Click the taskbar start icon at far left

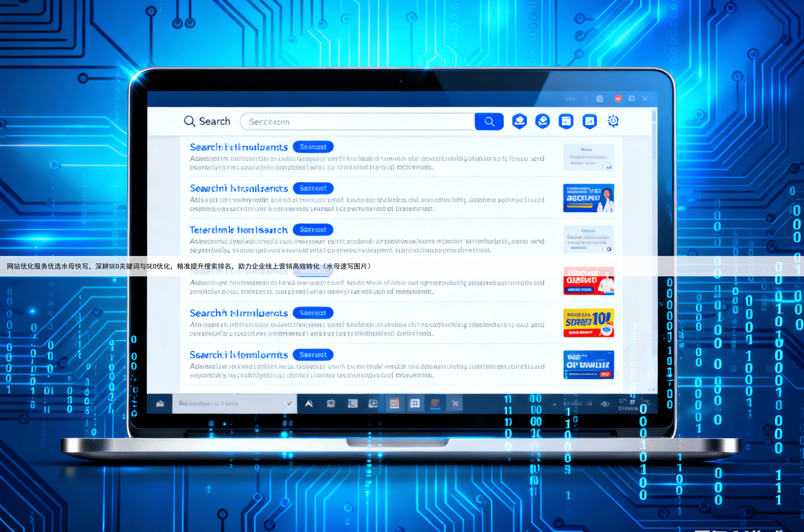point(160,404)
